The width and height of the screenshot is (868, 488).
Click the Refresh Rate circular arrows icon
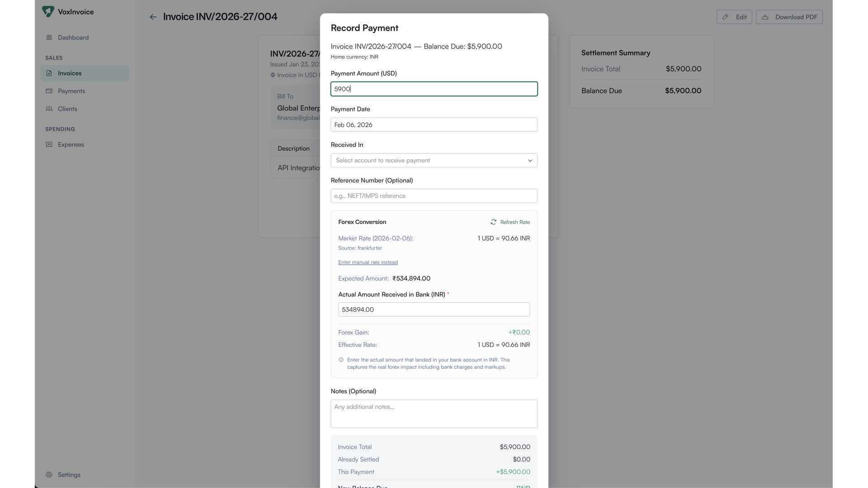click(493, 222)
